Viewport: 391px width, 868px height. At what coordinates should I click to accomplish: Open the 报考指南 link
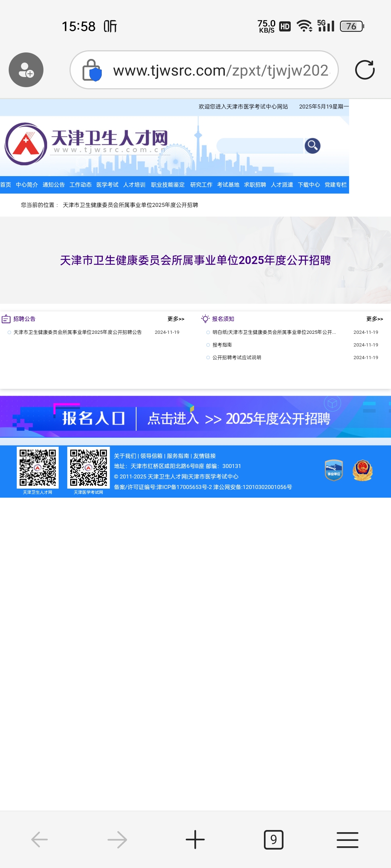tap(222, 345)
